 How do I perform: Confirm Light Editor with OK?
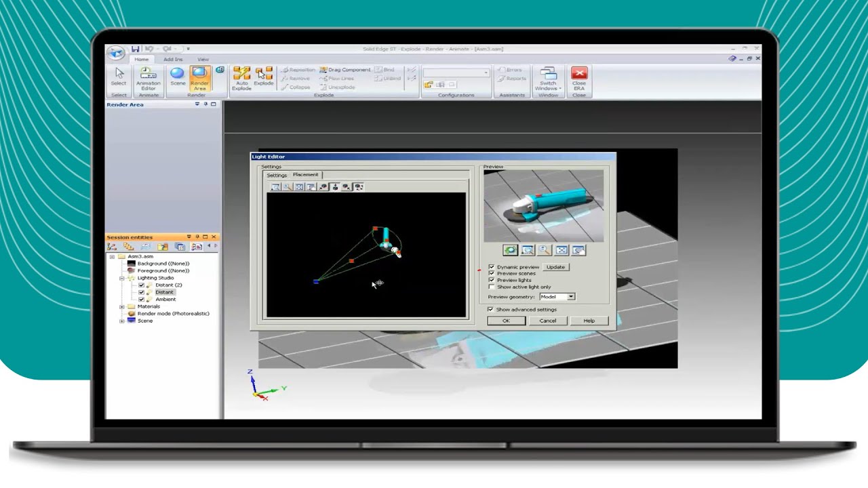[x=506, y=321]
